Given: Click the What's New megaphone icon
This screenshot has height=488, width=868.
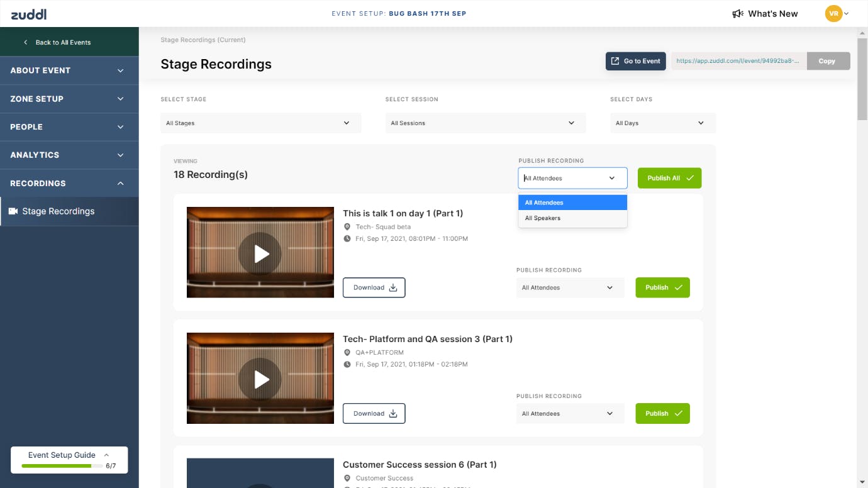Looking at the screenshot, I should [x=738, y=14].
